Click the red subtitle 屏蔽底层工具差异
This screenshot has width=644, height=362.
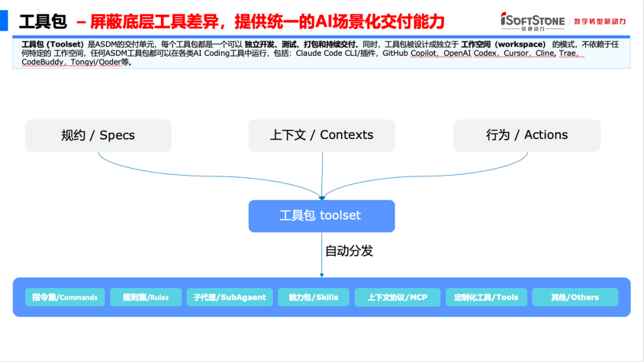[x=154, y=22]
